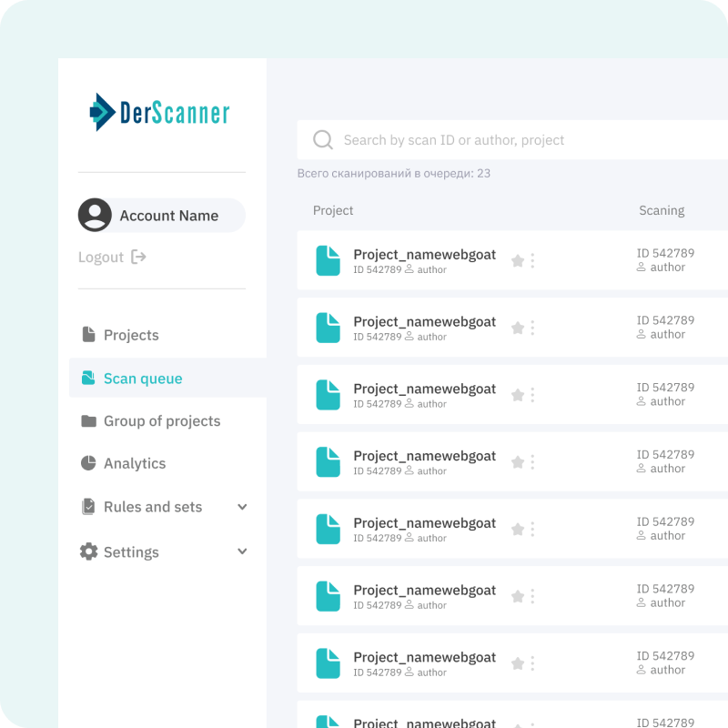The height and width of the screenshot is (728, 728).
Task: Click the Settings gear icon
Action: coord(87,551)
